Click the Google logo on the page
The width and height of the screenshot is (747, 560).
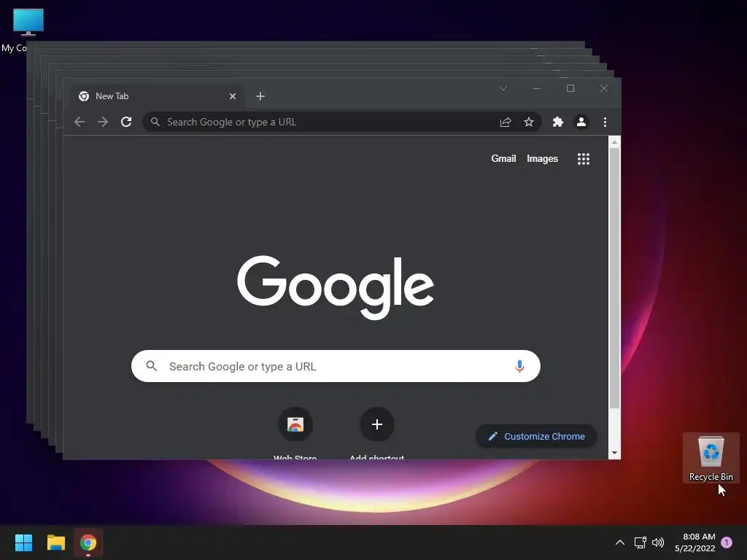click(336, 287)
